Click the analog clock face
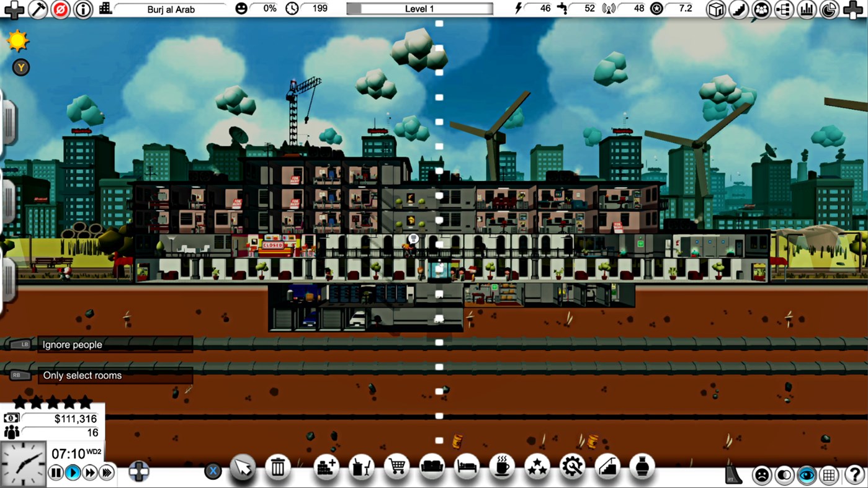Viewport: 868px width, 488px height. pos(23,464)
